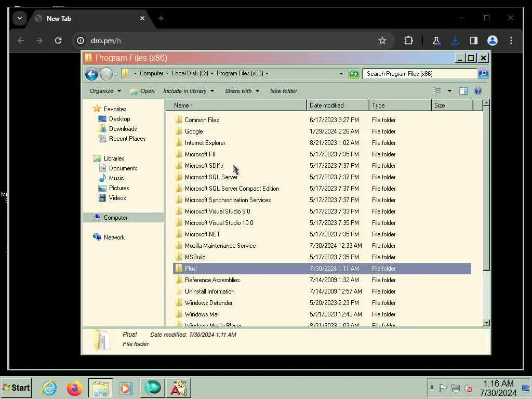Click the Explorer back navigation arrow
This screenshot has width=532, height=399.
tap(91, 74)
